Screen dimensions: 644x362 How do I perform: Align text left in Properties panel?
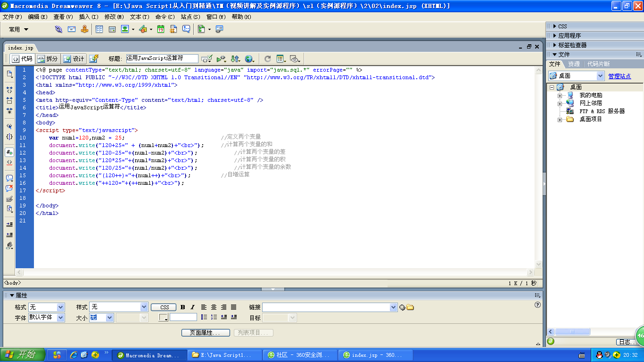(204, 307)
